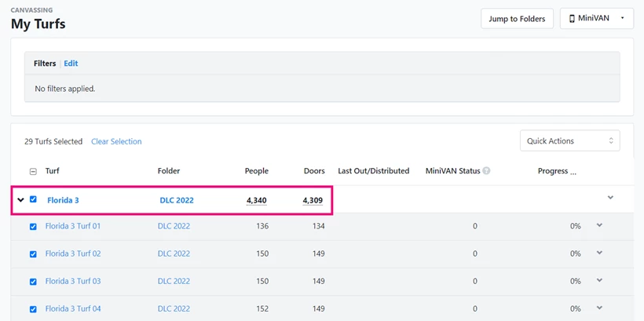Click the MiniVAN Status help icon
Image resolution: width=644 pixels, height=321 pixels.
(x=486, y=171)
